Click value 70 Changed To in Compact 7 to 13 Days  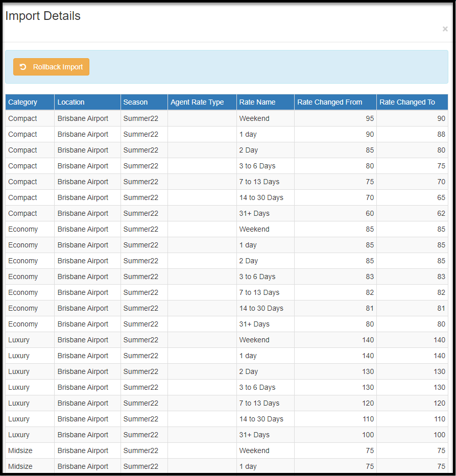pyautogui.click(x=441, y=182)
